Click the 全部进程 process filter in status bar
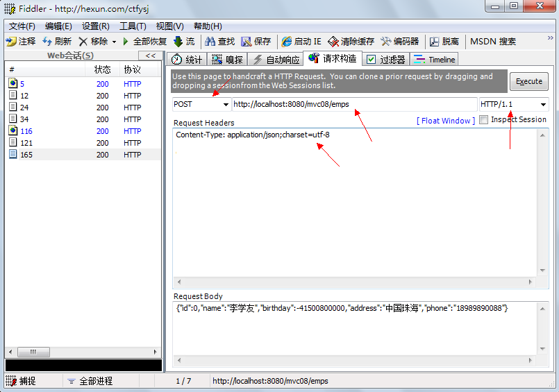Screen dimensions: 559x392 pyautogui.click(x=90, y=382)
